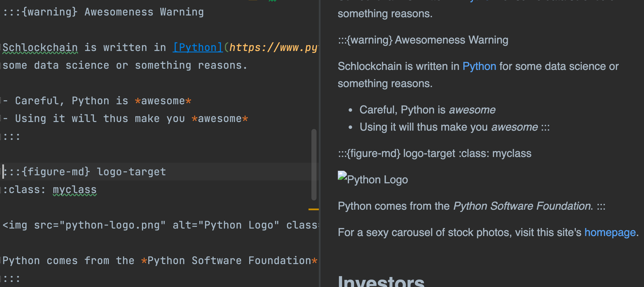
Task: Click the broken Python Logo image icon
Action: [x=342, y=176]
